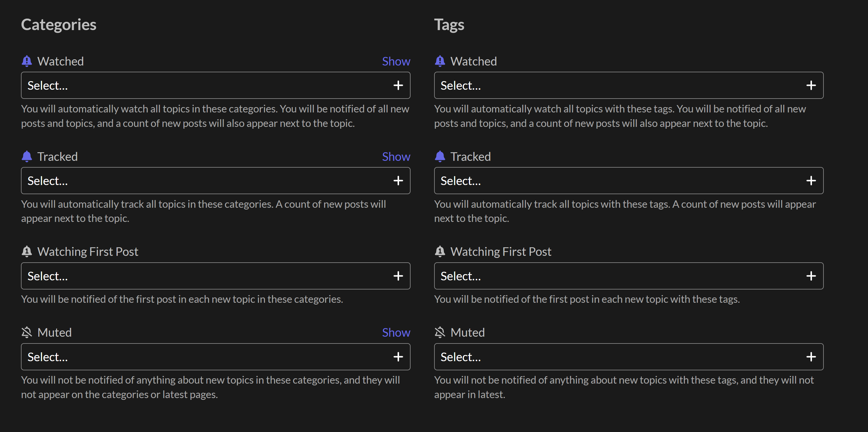This screenshot has width=868, height=432.
Task: Click the plus icon in Tracked tags selector
Action: click(811, 181)
